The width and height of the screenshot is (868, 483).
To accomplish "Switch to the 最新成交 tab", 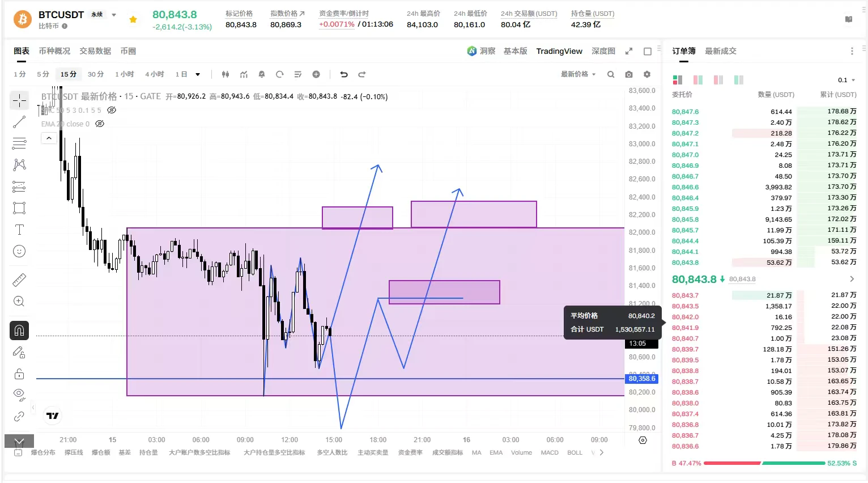I will 721,51.
